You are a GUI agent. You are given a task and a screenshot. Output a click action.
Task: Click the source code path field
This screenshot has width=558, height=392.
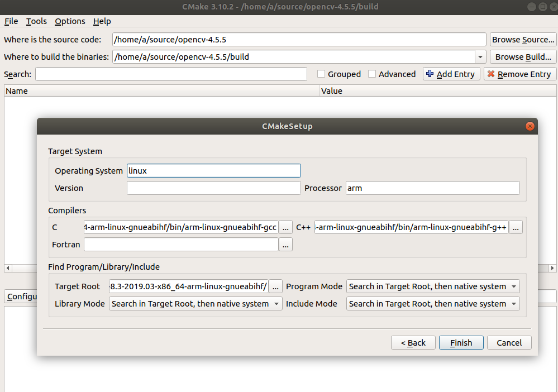[299, 40]
